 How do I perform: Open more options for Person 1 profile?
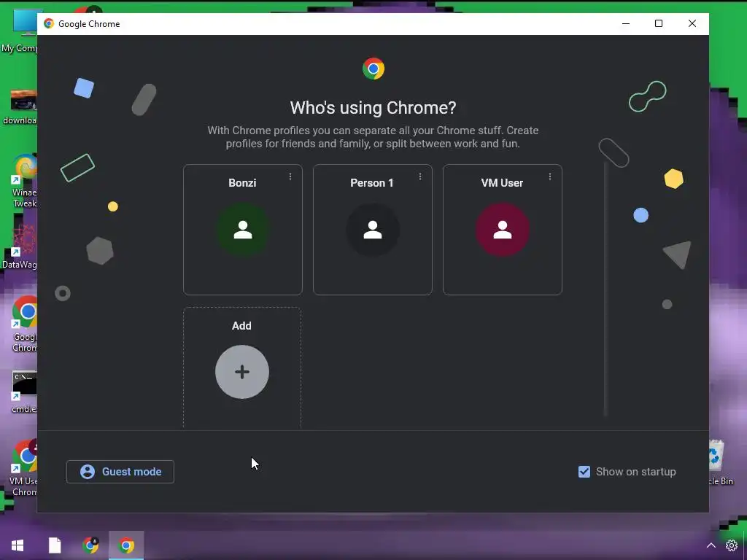point(419,176)
